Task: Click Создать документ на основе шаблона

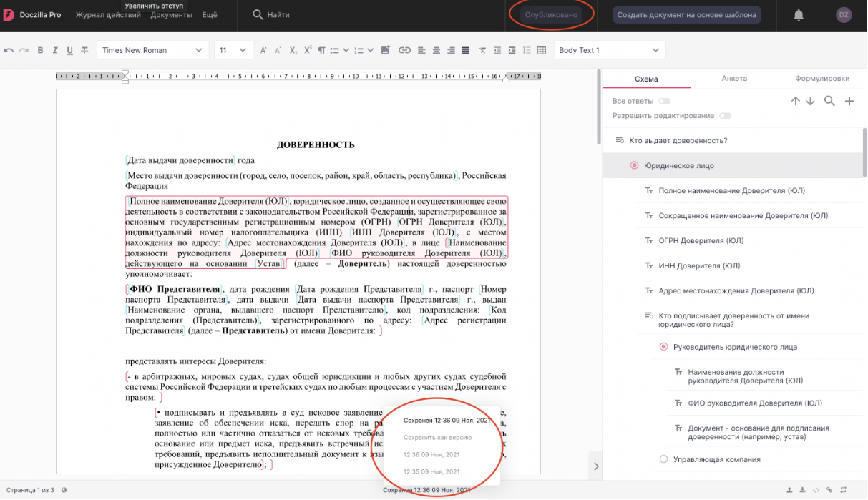Action: pyautogui.click(x=686, y=15)
